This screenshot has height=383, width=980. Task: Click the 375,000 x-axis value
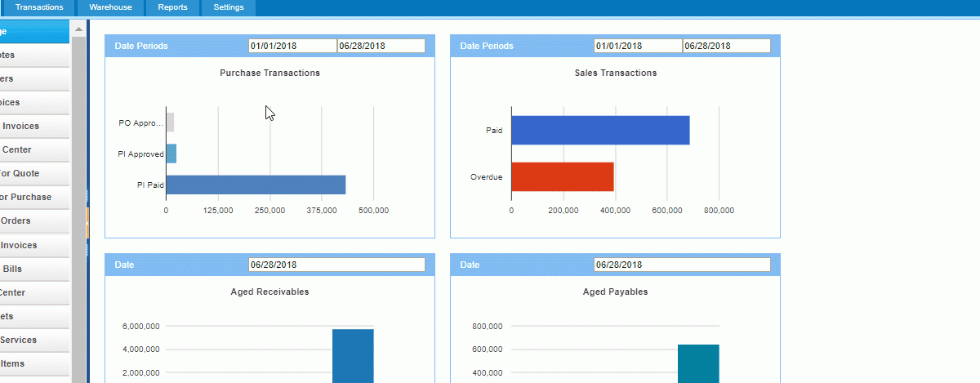click(322, 211)
